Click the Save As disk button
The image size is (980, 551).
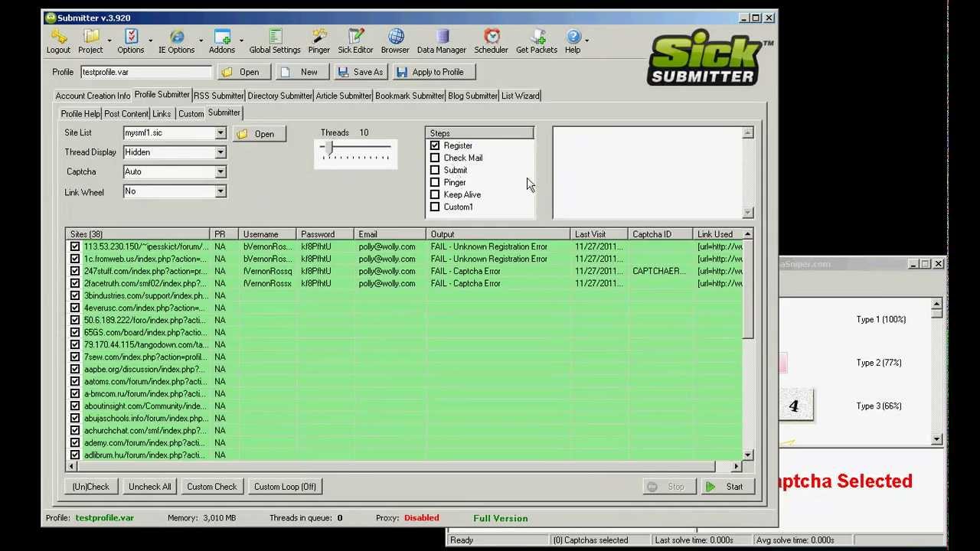[361, 72]
